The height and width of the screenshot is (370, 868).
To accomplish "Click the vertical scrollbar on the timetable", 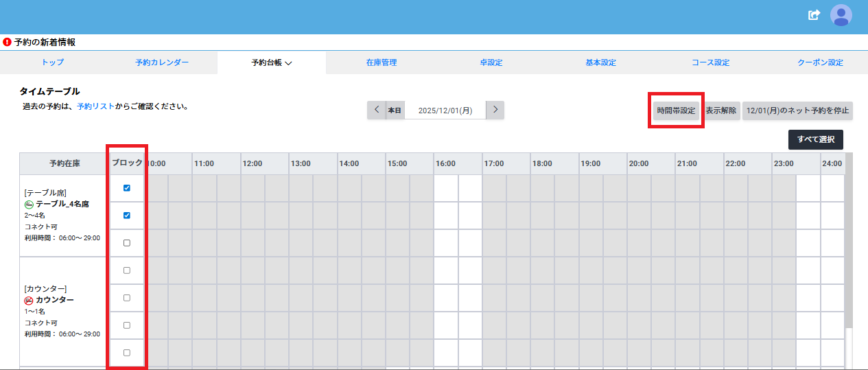I will [849, 275].
